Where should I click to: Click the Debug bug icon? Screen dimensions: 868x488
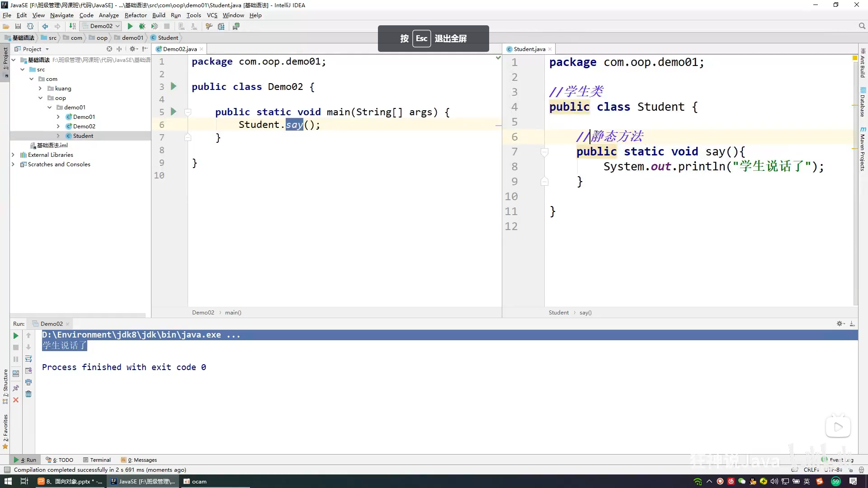142,26
